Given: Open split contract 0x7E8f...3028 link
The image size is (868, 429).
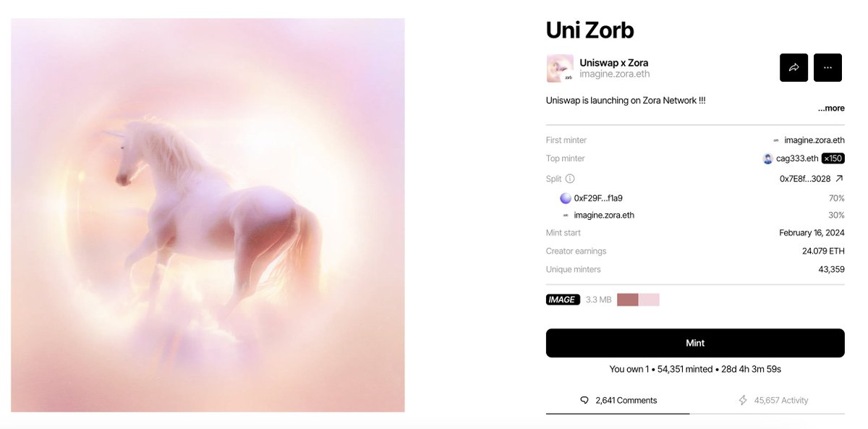Looking at the screenshot, I should (805, 179).
